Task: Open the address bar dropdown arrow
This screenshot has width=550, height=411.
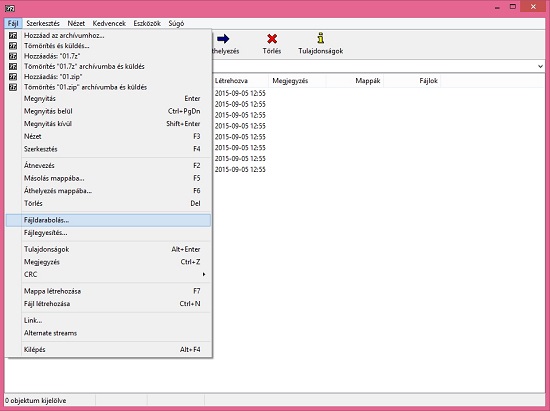Action: click(x=540, y=66)
